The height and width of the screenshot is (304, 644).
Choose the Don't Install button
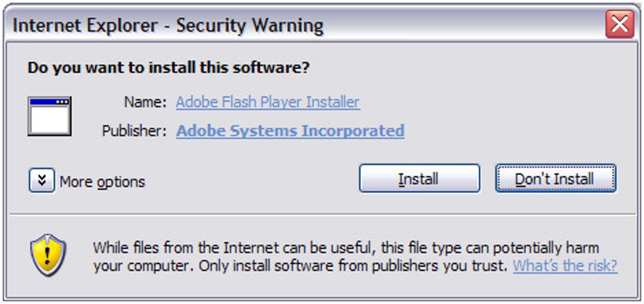tap(555, 179)
